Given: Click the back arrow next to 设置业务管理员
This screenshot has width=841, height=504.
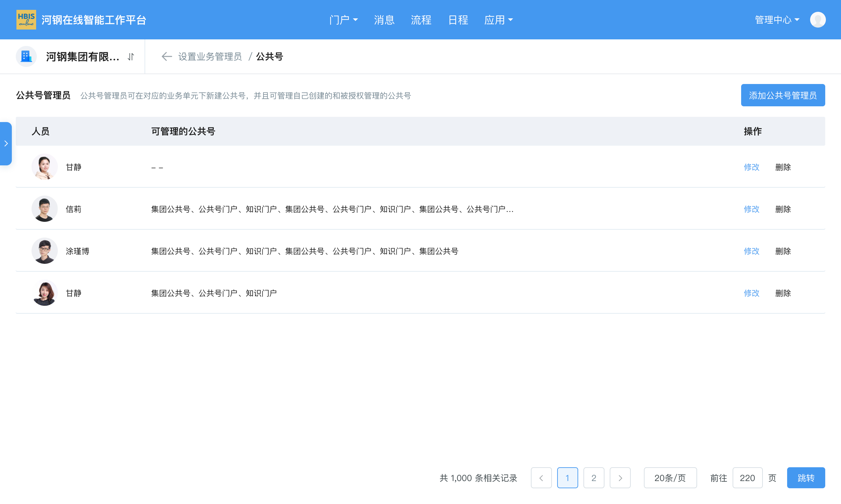Looking at the screenshot, I should (166, 56).
